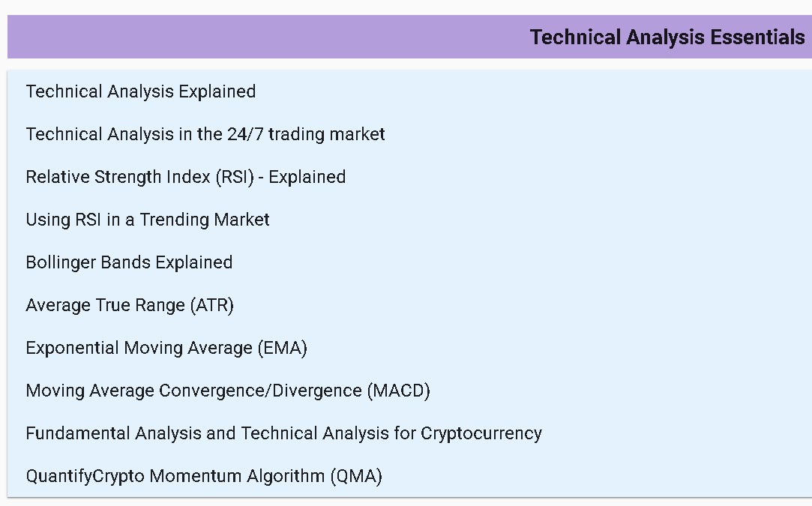Viewport: 812px width, 506px height.
Task: Open Moving Average Convergence/Divergence (MACD)
Action: [x=228, y=391]
